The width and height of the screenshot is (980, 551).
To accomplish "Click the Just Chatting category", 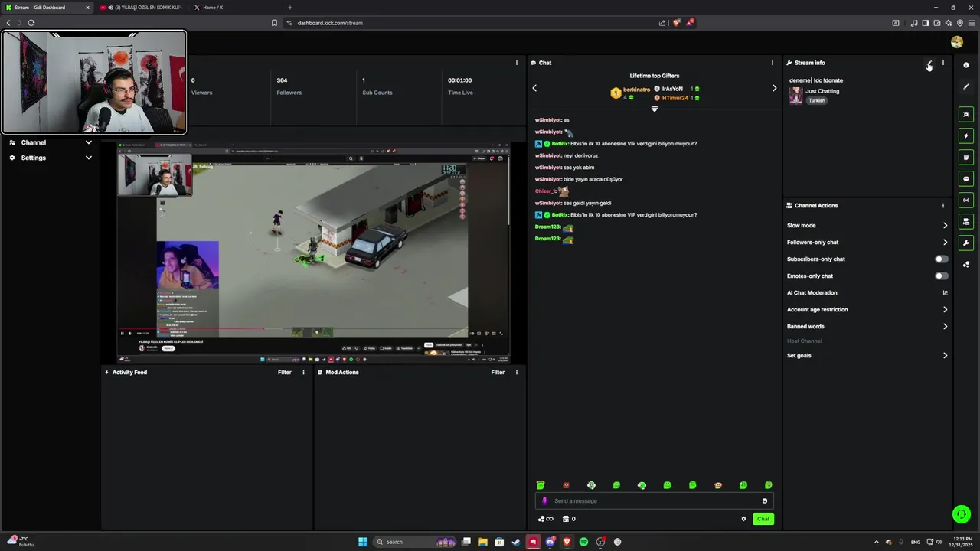I will click(822, 91).
